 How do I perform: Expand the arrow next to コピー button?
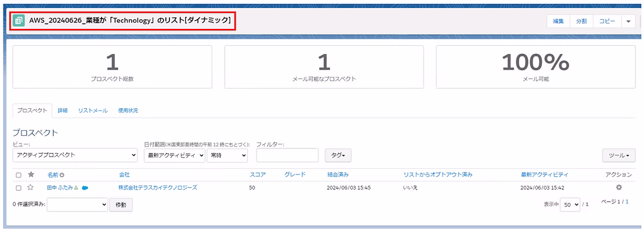click(628, 21)
